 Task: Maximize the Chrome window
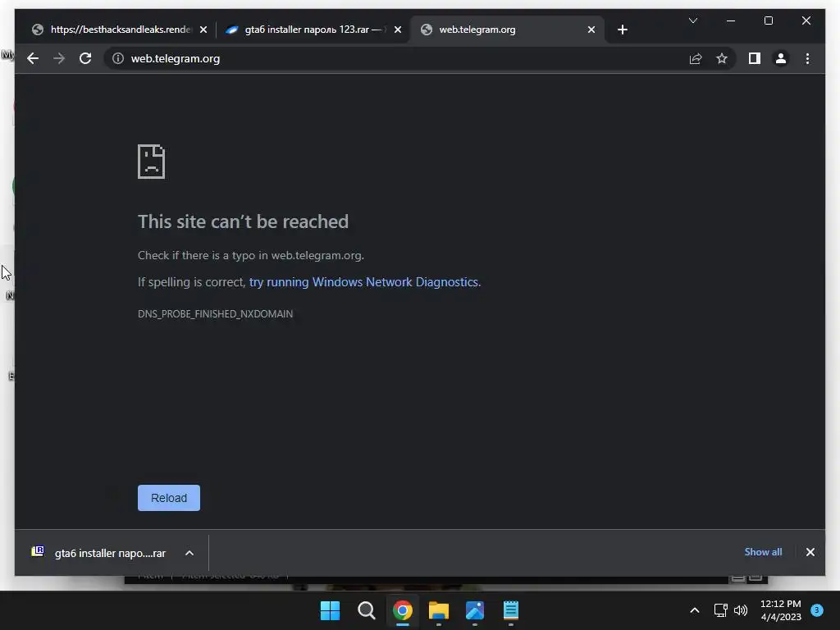[x=768, y=21]
